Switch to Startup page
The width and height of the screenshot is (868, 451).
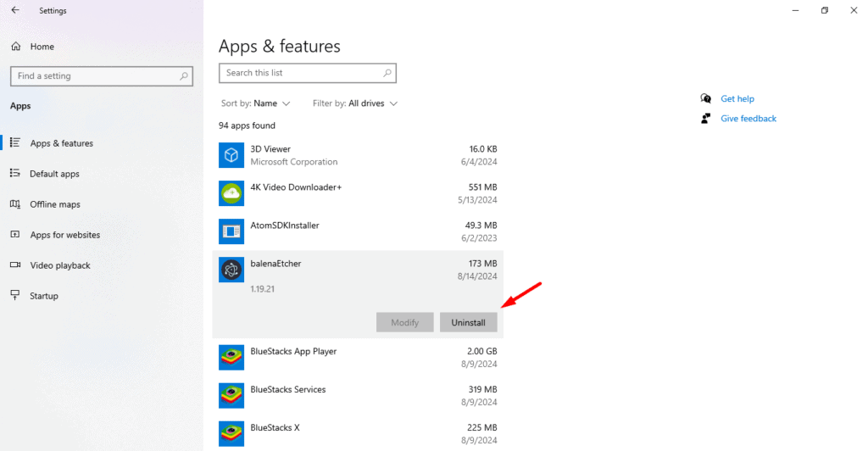click(44, 296)
